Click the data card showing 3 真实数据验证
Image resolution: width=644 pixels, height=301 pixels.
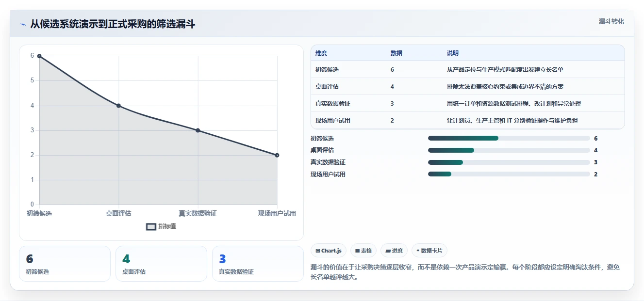[x=258, y=264]
